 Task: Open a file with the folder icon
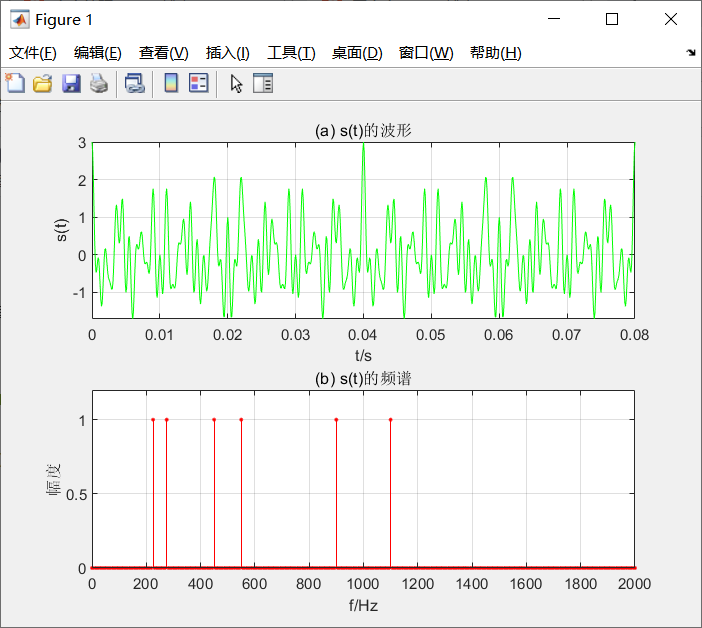[x=43, y=83]
